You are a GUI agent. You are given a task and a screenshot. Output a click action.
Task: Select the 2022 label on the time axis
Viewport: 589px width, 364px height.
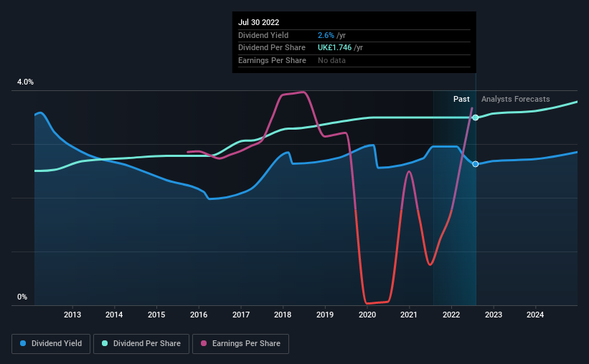(451, 315)
